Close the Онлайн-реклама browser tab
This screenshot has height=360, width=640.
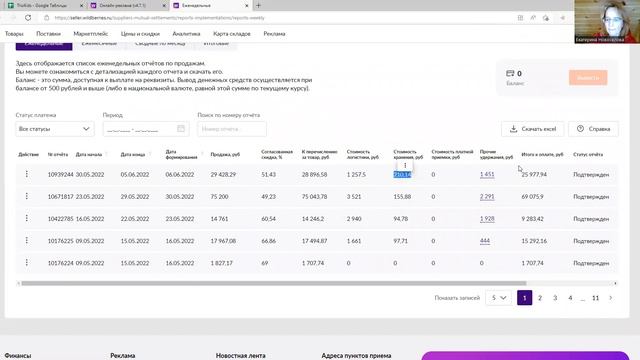point(164,6)
